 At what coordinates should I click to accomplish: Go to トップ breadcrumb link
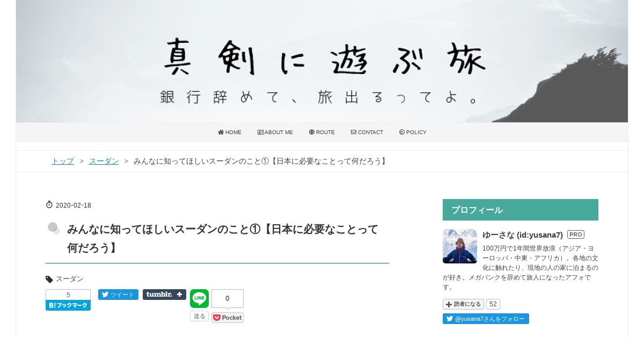pos(63,161)
